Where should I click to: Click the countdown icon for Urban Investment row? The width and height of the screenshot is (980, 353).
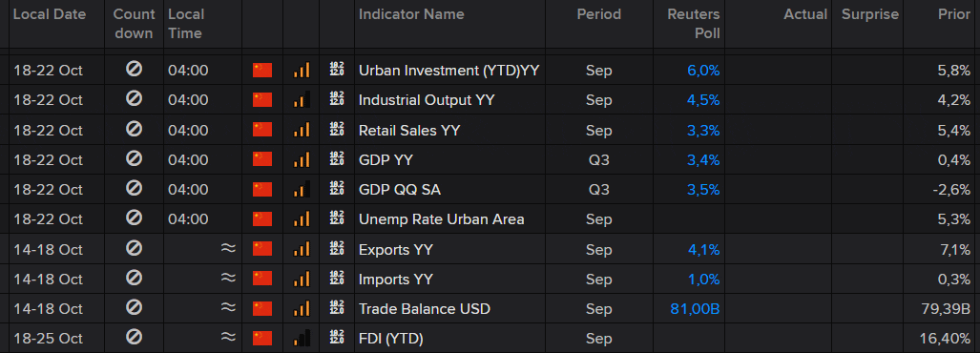[134, 70]
